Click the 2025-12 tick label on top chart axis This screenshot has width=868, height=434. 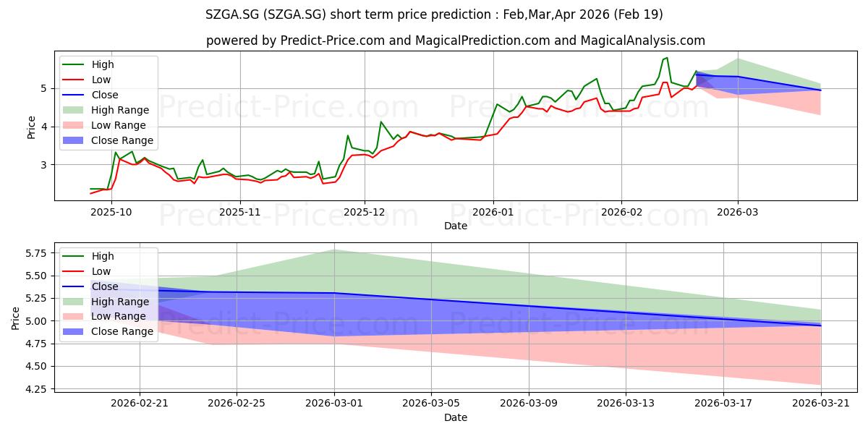[365, 213]
